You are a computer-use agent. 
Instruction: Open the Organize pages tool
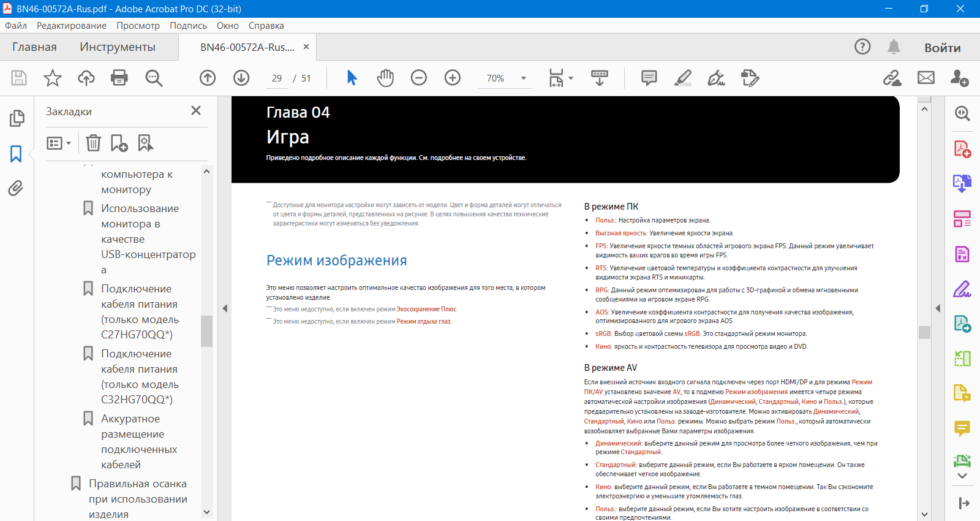962,219
